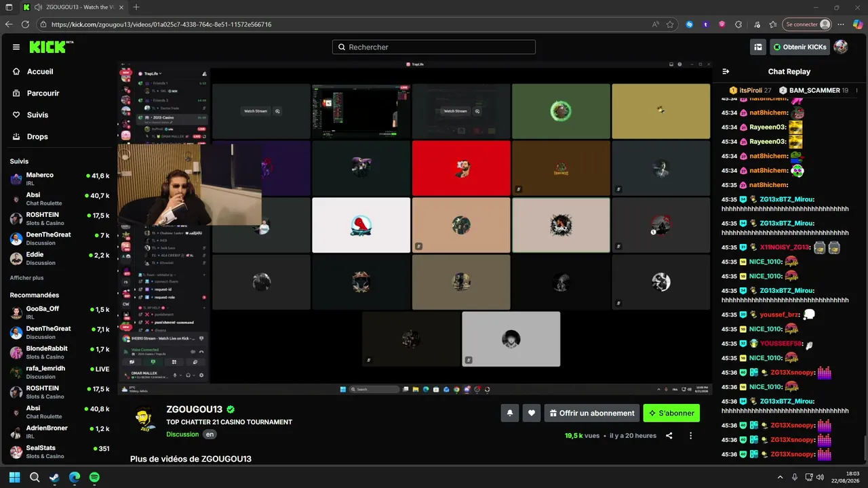The image size is (868, 488).
Task: Refresh the Kick page
Action: tap(25, 24)
